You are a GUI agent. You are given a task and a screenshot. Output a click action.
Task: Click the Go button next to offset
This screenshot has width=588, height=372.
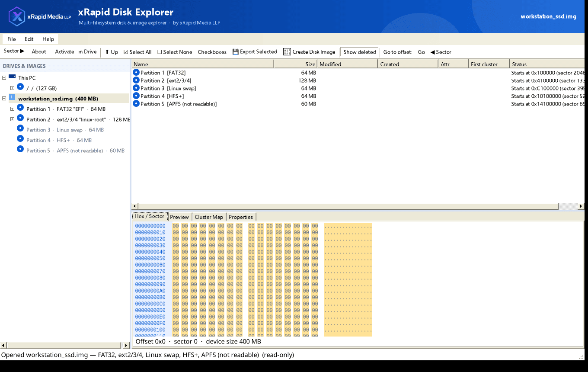422,52
